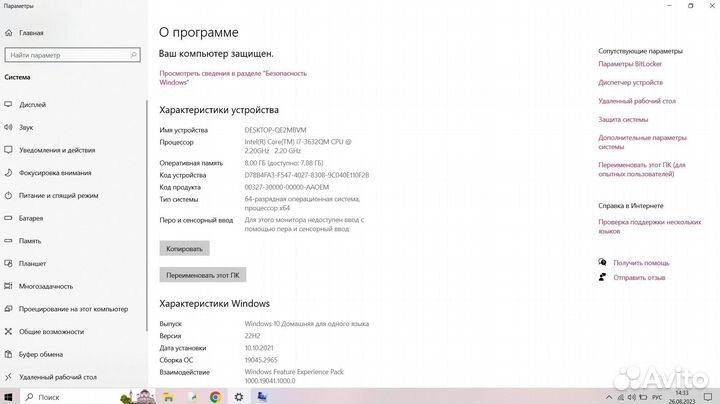Click the sidebar vertical scrollbar

(x=147, y=216)
